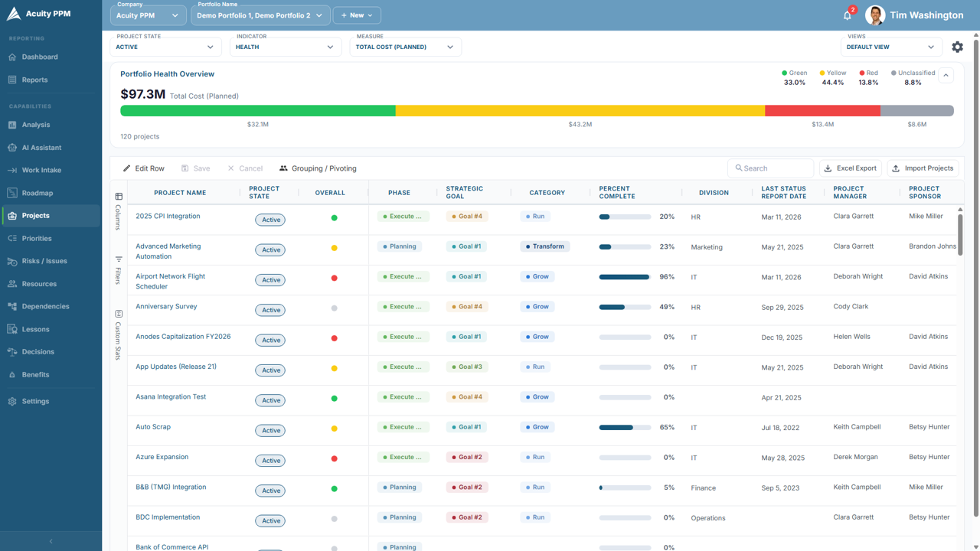Select Dependencies in the sidebar menu
The image size is (980, 551).
click(45, 306)
